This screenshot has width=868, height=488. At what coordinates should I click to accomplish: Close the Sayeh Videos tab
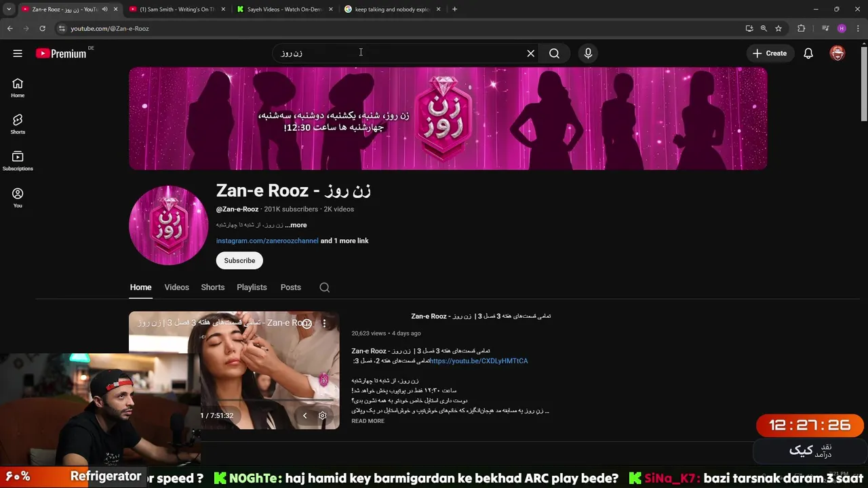click(330, 9)
